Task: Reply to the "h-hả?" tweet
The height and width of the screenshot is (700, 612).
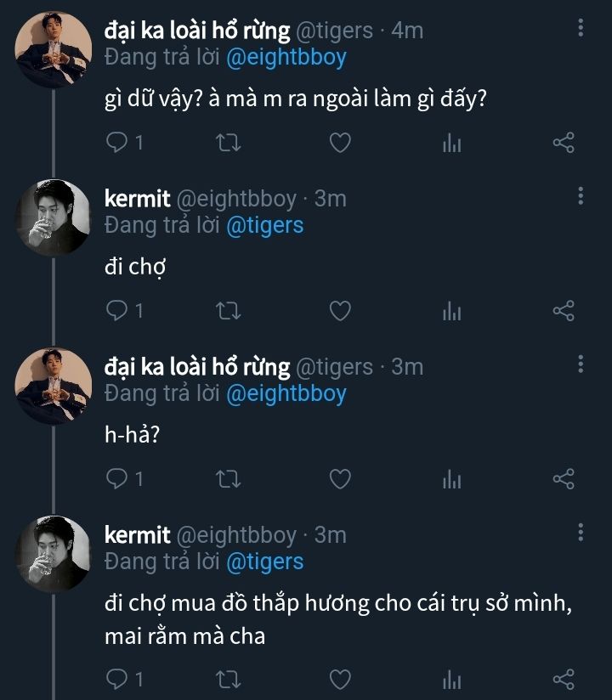Action: (x=117, y=479)
